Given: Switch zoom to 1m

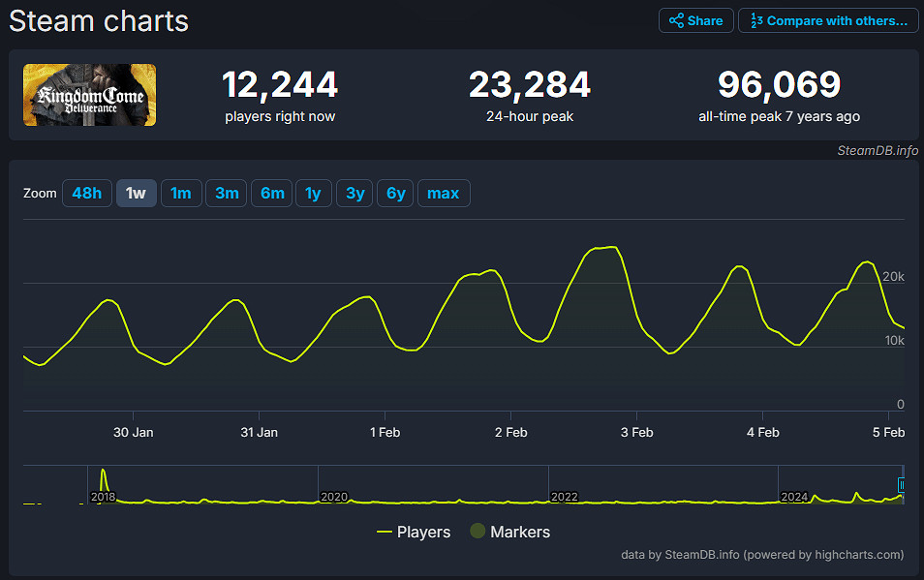Looking at the screenshot, I should coord(181,194).
